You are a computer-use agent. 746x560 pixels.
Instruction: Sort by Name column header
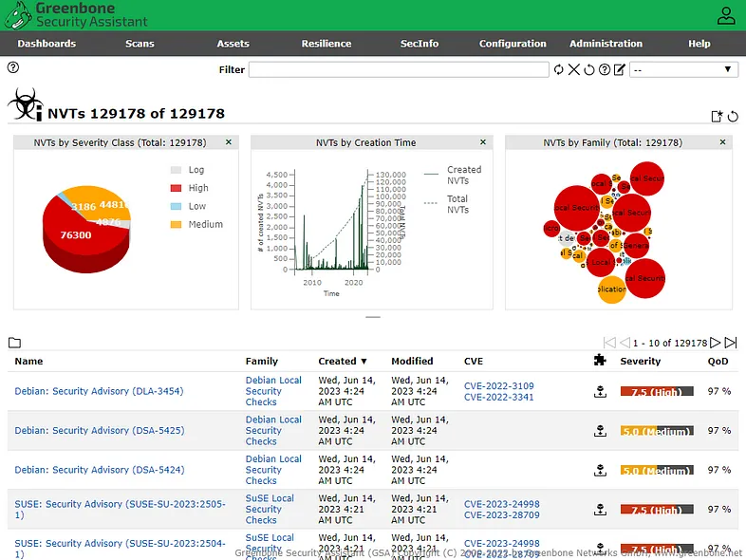pyautogui.click(x=28, y=361)
